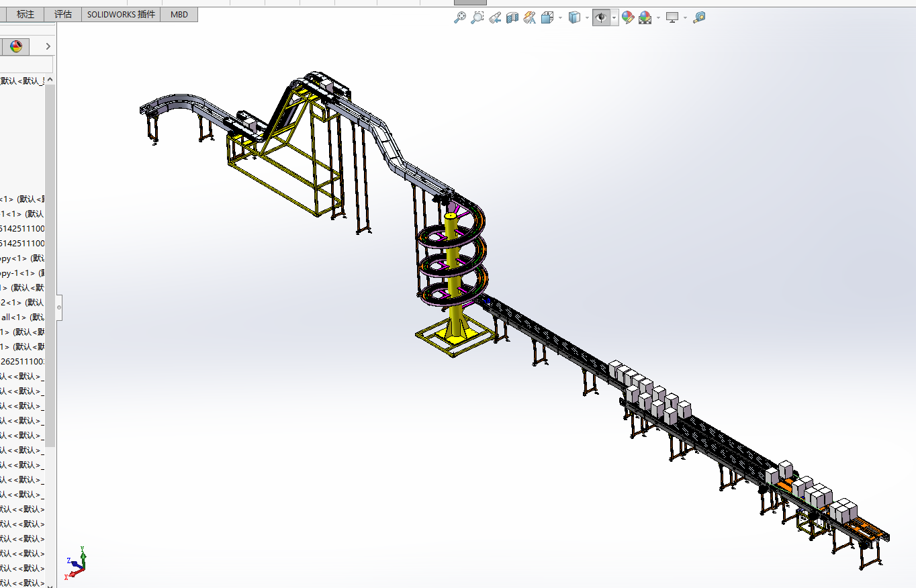Switch to the 评估 tab

(63, 14)
